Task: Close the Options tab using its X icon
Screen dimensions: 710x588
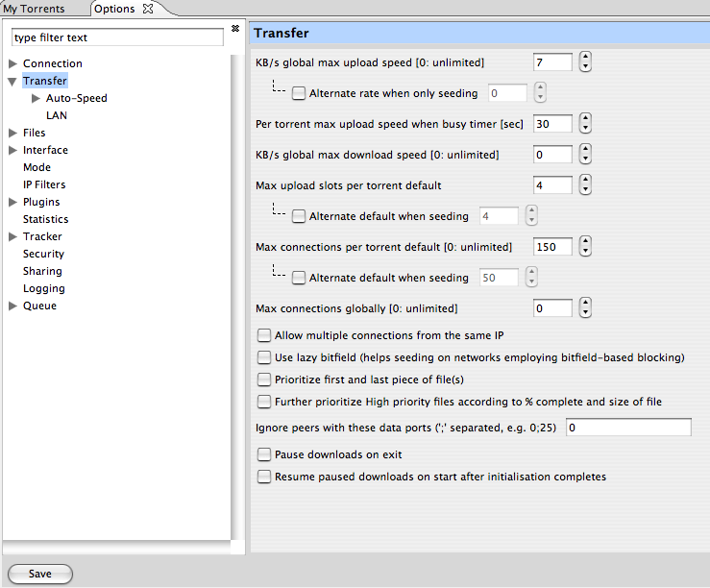Action: (x=147, y=9)
